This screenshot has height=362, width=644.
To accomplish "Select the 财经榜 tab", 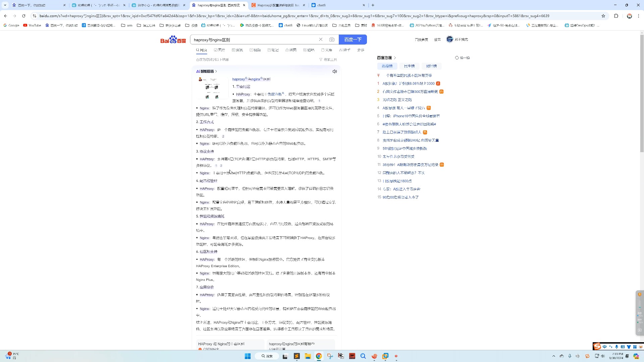I will [x=431, y=66].
